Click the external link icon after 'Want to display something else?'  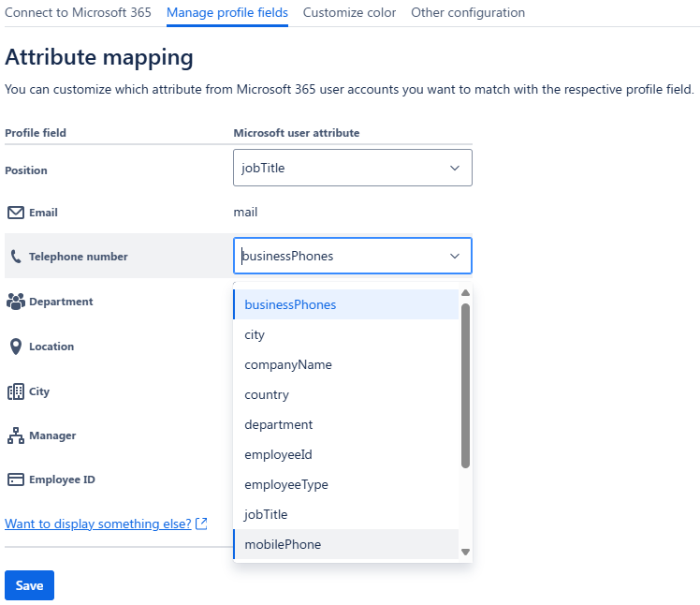pyautogui.click(x=201, y=524)
